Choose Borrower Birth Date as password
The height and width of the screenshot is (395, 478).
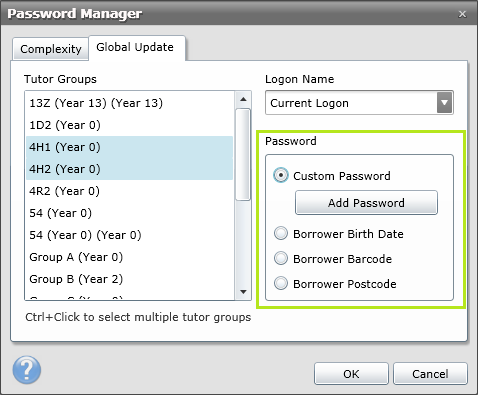(281, 233)
